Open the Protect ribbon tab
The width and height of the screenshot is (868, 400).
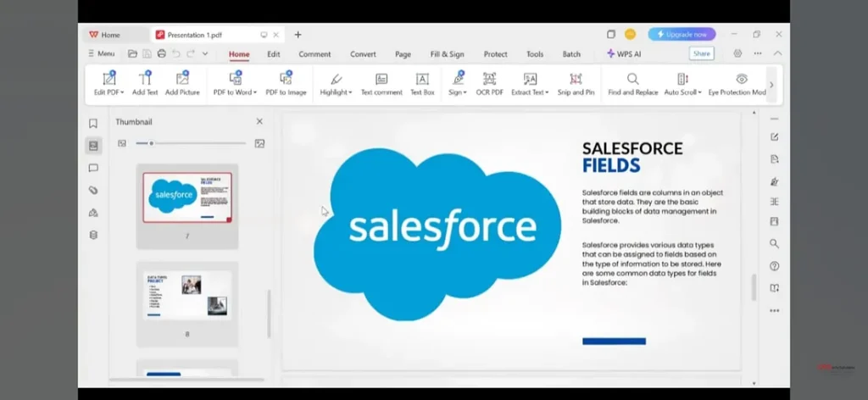click(x=495, y=54)
